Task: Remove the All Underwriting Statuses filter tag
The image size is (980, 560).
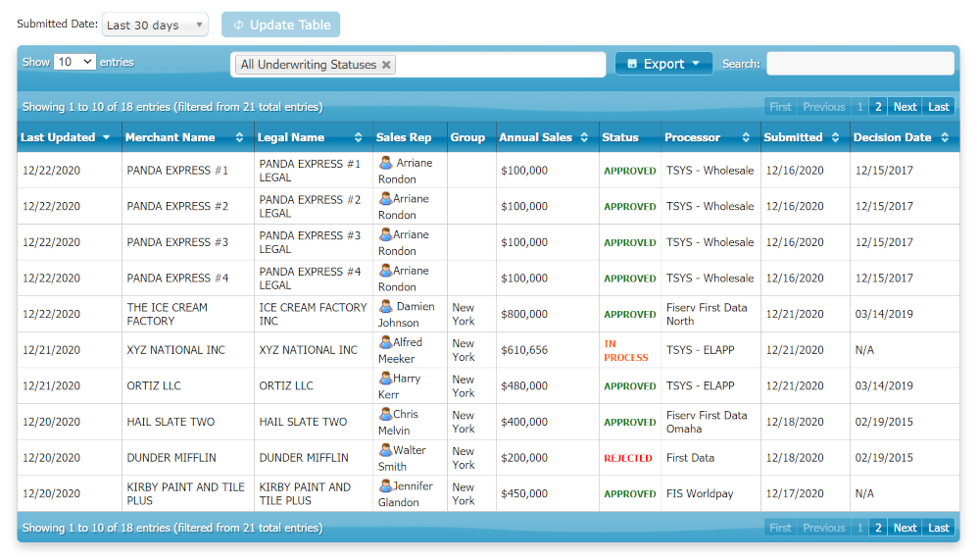Action: tap(386, 65)
